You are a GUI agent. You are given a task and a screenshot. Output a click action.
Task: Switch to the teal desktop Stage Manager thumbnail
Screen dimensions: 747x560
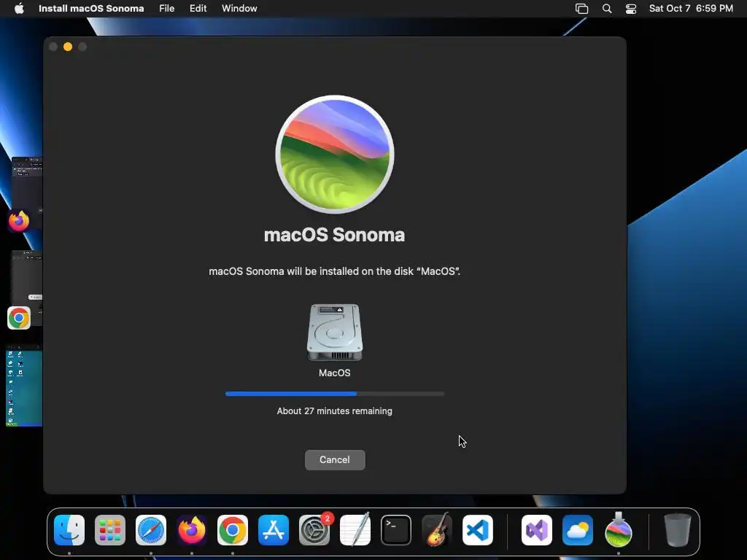24,386
